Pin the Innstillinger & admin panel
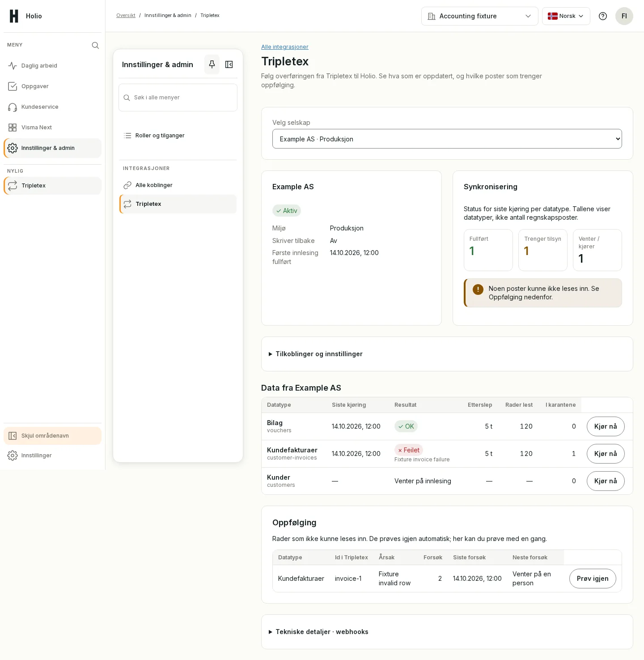 212,64
